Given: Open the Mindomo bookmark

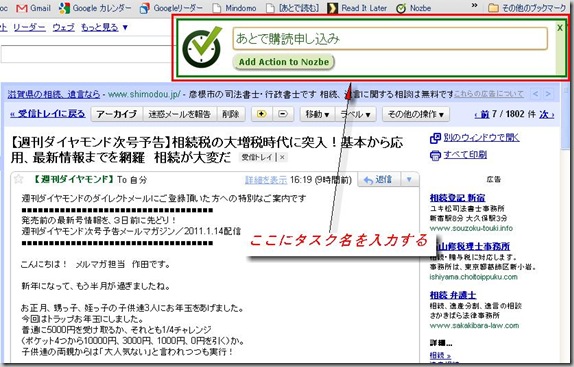Looking at the screenshot, I should [x=234, y=8].
